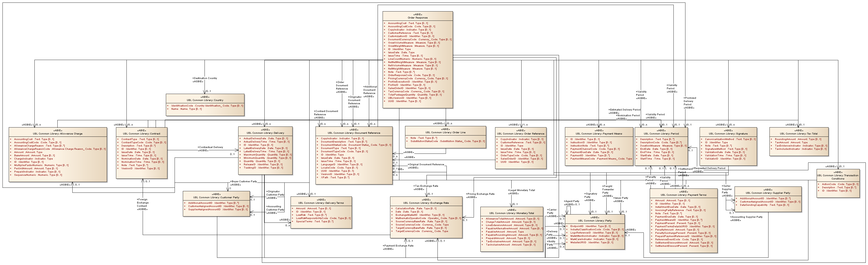The height and width of the screenshot is (265, 868).
Task: Click the Document Reference class header
Action: point(354,133)
